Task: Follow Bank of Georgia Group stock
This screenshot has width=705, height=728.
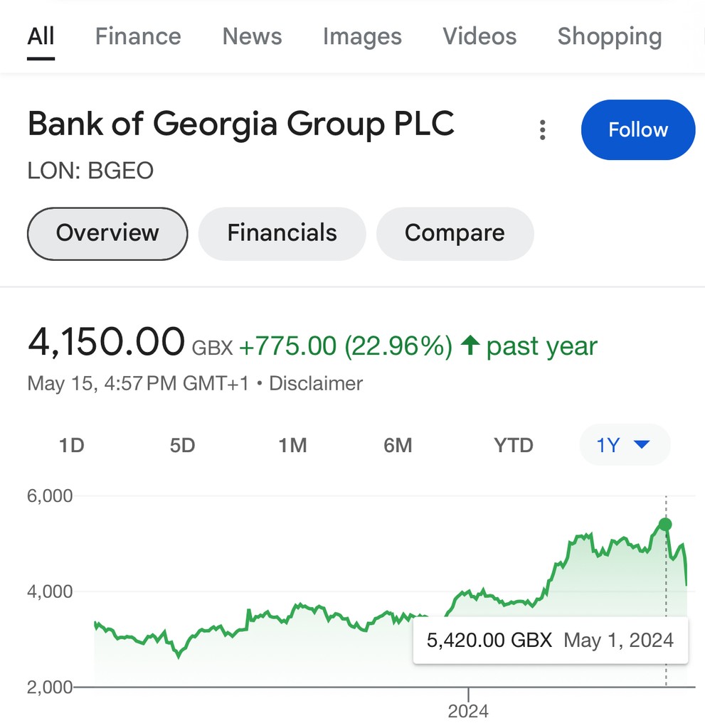Action: click(x=637, y=130)
